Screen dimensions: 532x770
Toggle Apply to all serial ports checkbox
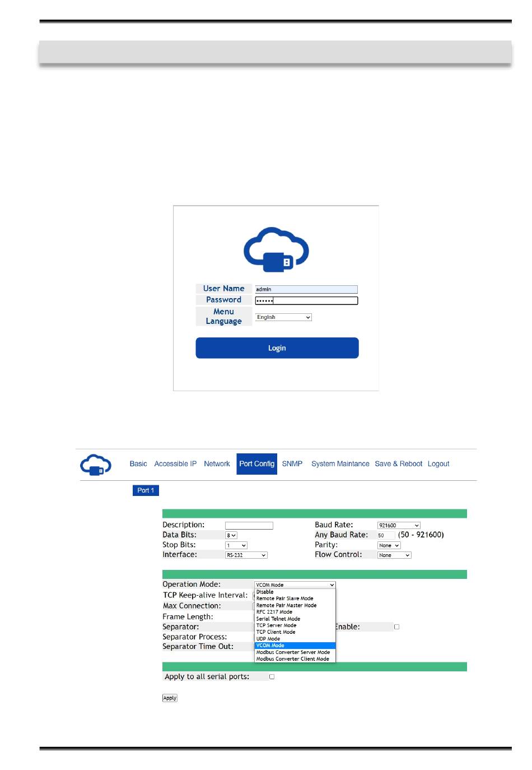[272, 677]
